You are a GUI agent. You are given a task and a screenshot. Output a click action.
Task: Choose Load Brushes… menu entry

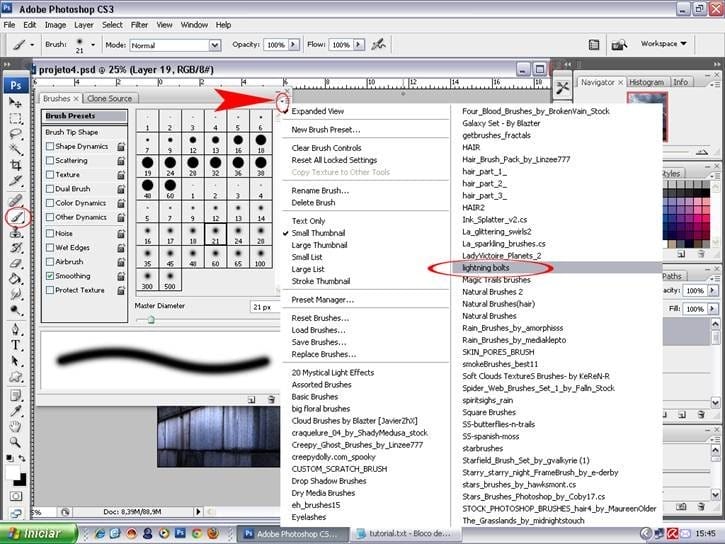[x=318, y=330]
